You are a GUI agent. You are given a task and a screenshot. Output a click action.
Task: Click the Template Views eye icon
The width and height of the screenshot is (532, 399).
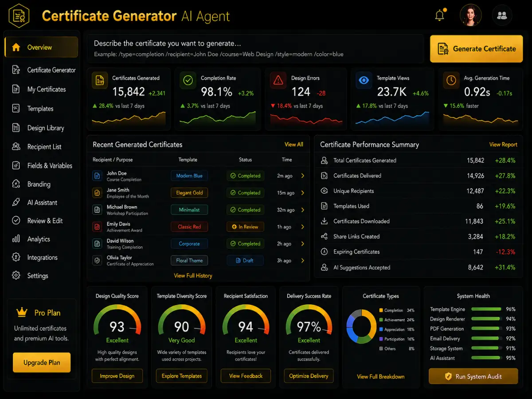(364, 80)
